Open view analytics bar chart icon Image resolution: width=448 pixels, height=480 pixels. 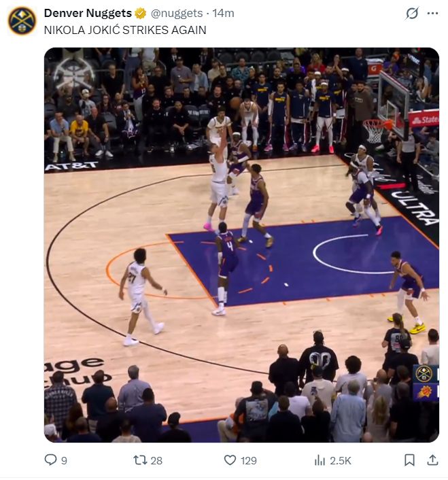[x=320, y=460]
